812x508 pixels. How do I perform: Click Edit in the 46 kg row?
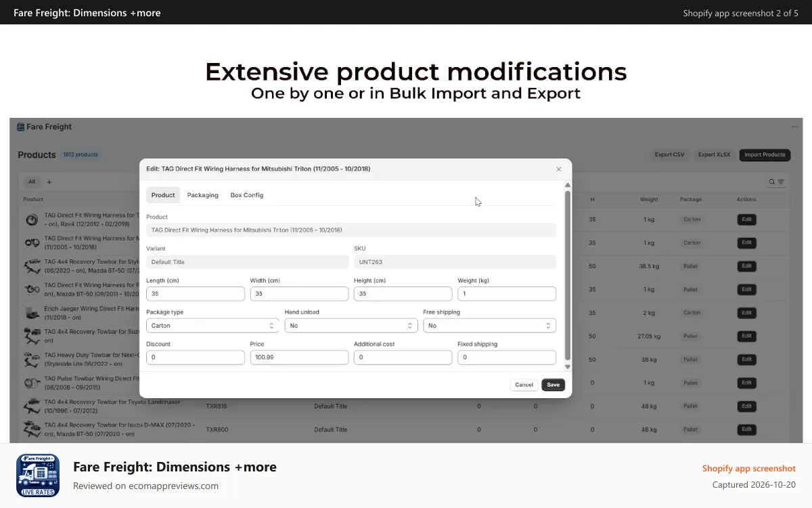[746, 429]
